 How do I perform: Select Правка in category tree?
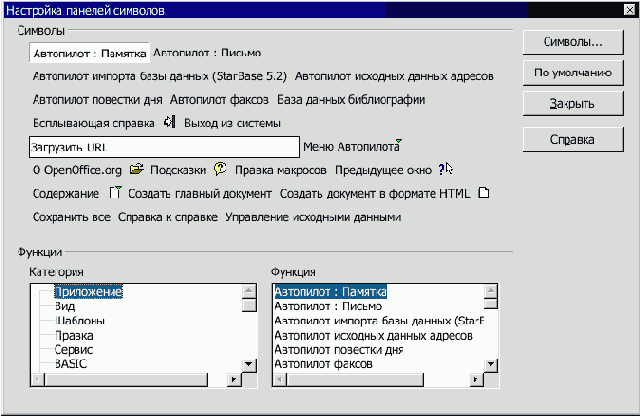(x=74, y=336)
